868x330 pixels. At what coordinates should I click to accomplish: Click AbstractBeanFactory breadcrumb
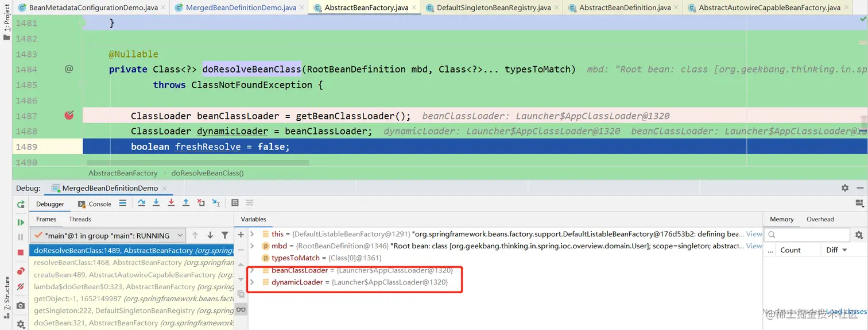pos(123,172)
